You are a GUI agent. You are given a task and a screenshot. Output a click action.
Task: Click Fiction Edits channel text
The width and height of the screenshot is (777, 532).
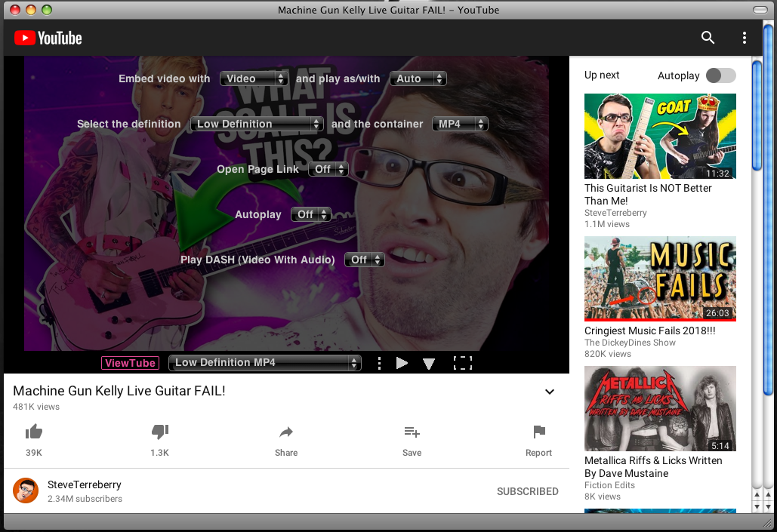pos(609,485)
